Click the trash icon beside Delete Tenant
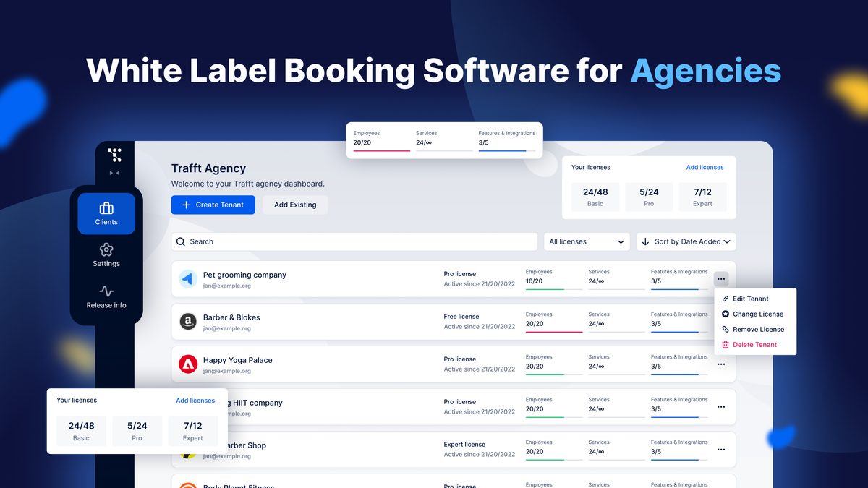Viewport: 868px width, 488px height. 726,344
